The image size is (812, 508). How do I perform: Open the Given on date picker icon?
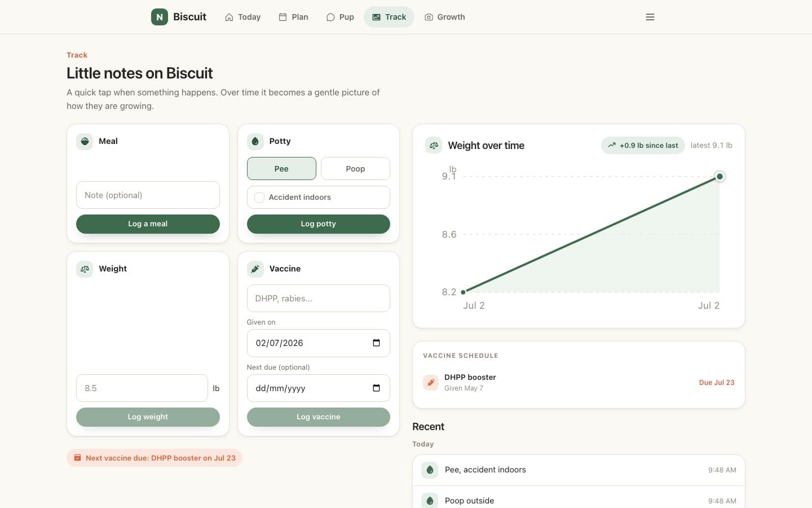click(376, 343)
